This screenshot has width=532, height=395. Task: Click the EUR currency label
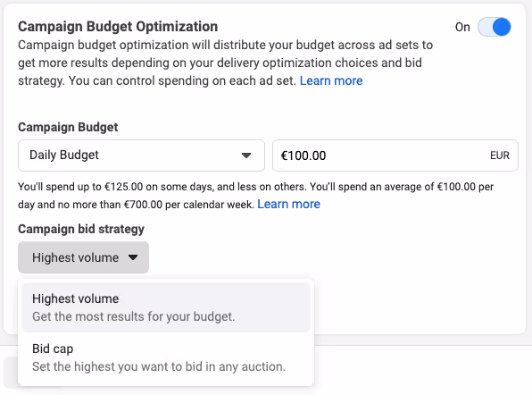(x=500, y=155)
